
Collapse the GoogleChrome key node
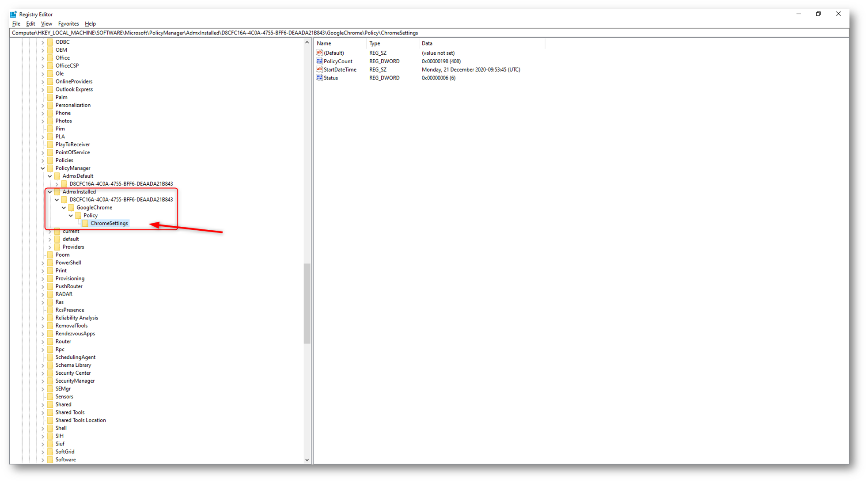pyautogui.click(x=64, y=208)
